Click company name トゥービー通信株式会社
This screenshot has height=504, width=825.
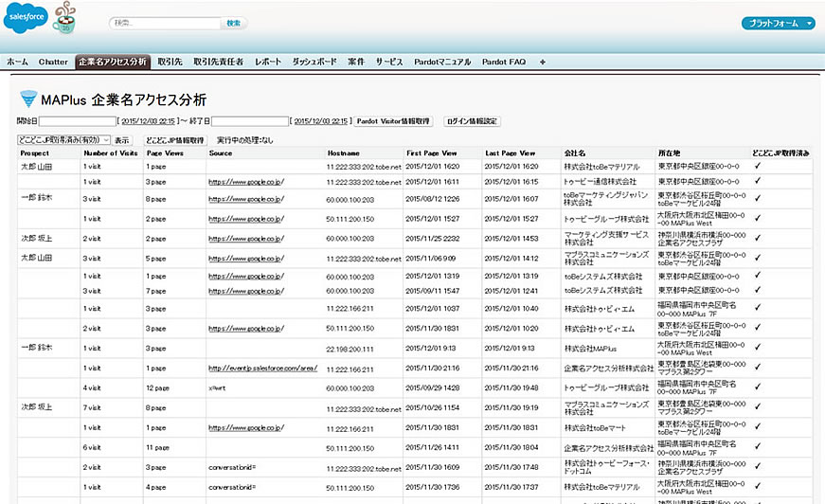click(600, 182)
